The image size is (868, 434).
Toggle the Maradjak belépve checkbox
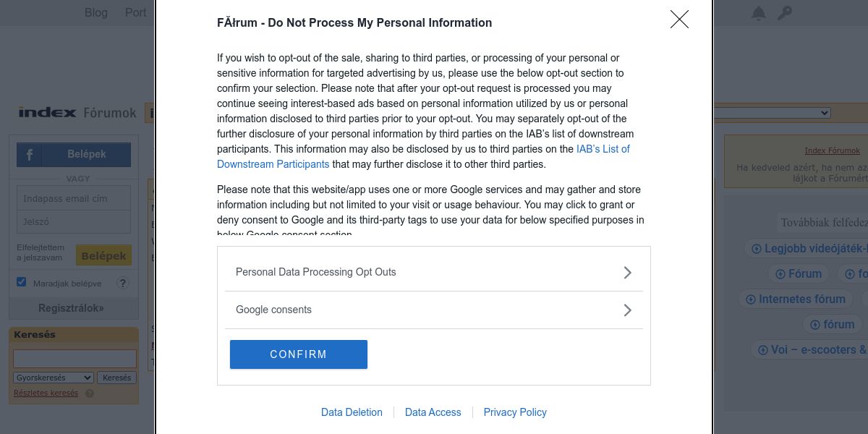[22, 282]
